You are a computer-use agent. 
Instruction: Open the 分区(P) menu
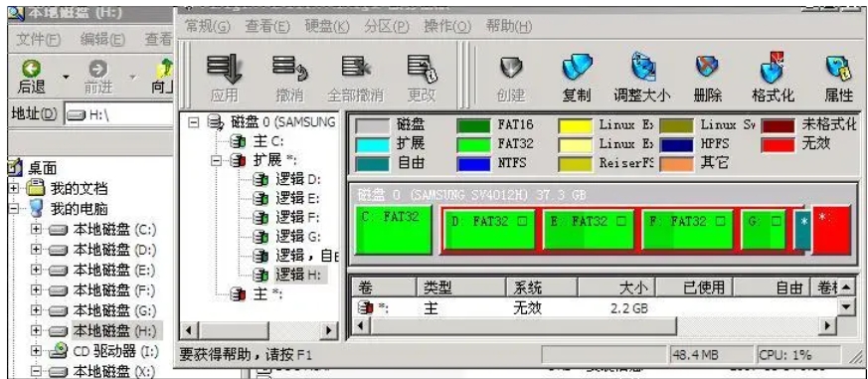[387, 26]
